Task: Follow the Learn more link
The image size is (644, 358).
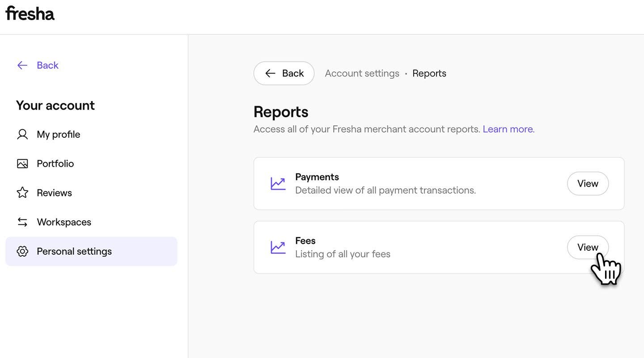Action: [508, 129]
